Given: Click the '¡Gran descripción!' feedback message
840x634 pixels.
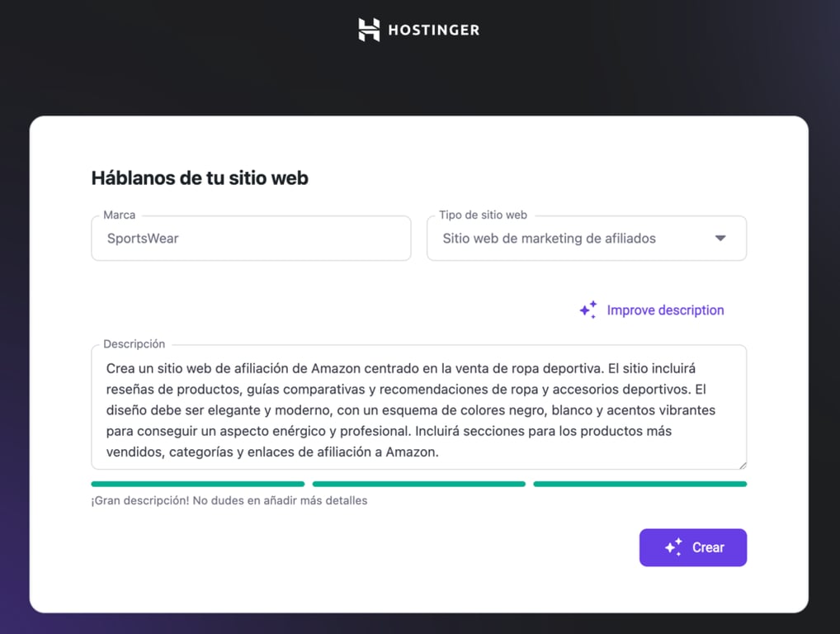Looking at the screenshot, I should (x=229, y=500).
